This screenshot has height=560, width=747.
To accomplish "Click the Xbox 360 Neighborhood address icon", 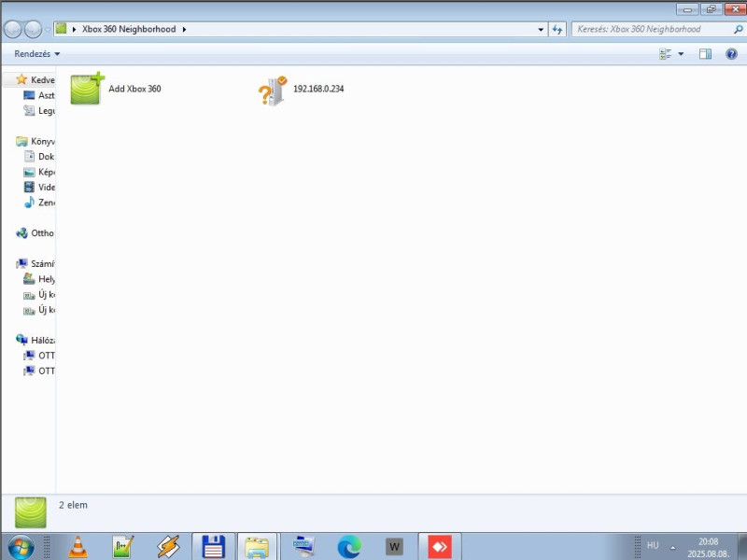I will (61, 29).
